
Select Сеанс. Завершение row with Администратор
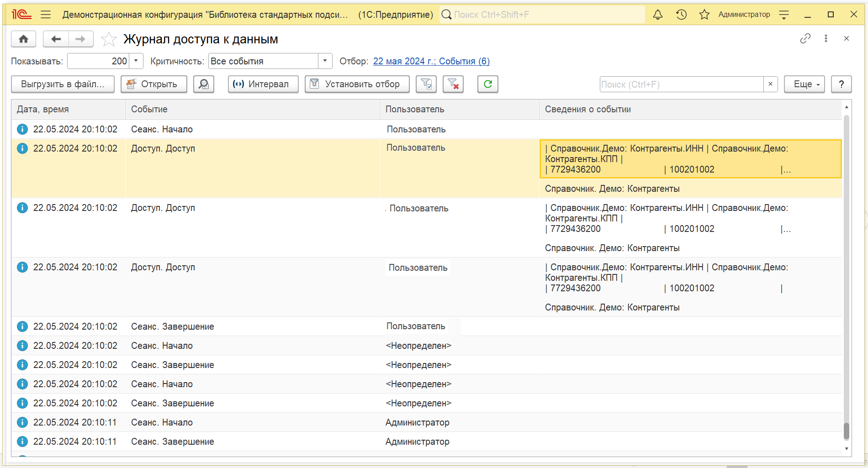coord(427,442)
